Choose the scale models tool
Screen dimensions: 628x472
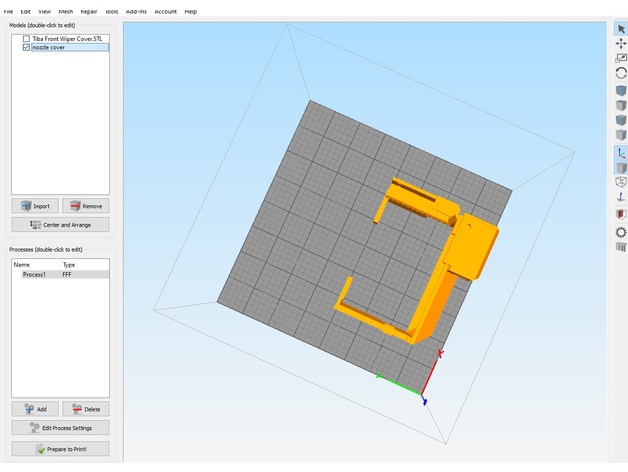click(620, 59)
